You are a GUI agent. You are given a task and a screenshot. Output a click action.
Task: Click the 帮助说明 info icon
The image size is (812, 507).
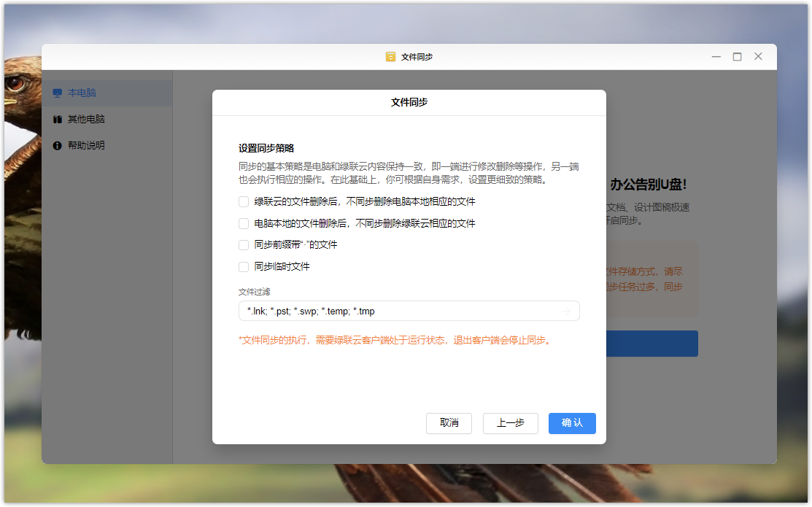coord(58,146)
